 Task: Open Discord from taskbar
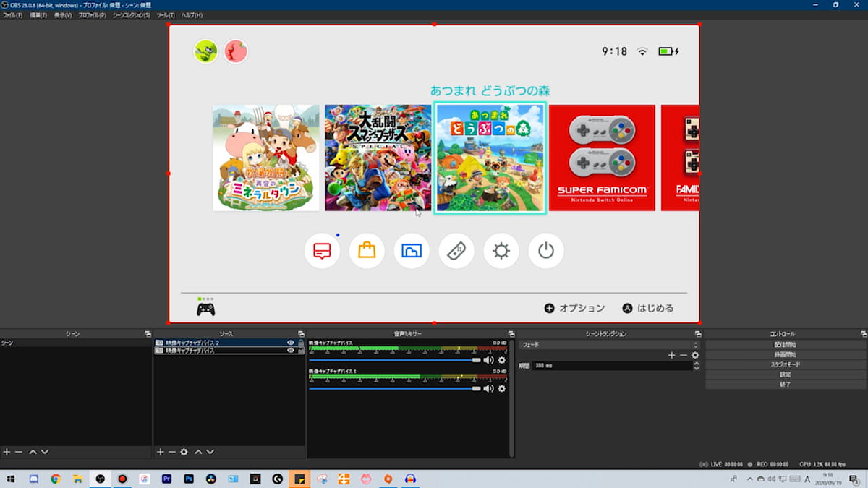33,479
